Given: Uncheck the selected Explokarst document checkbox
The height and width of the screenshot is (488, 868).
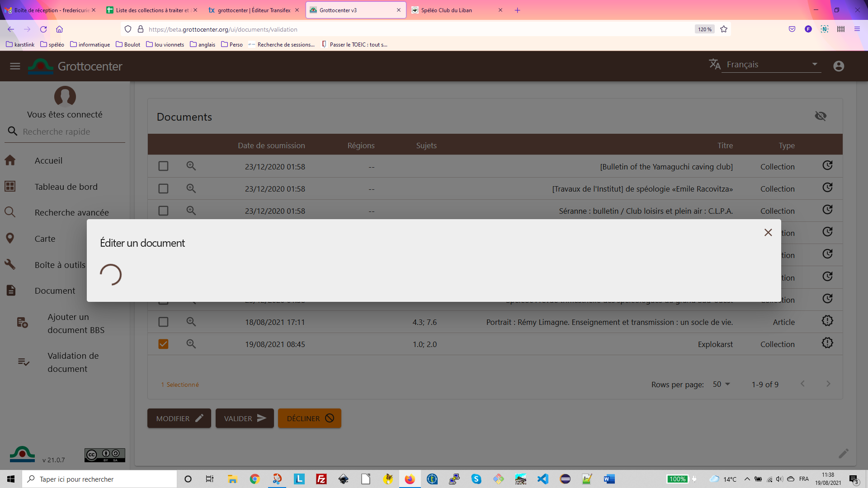Looking at the screenshot, I should pyautogui.click(x=163, y=344).
